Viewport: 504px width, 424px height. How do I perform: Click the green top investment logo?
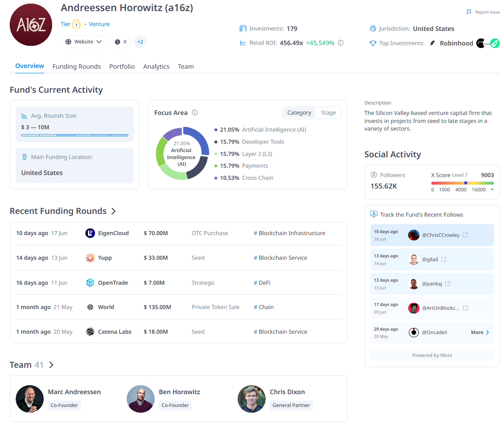pos(495,43)
